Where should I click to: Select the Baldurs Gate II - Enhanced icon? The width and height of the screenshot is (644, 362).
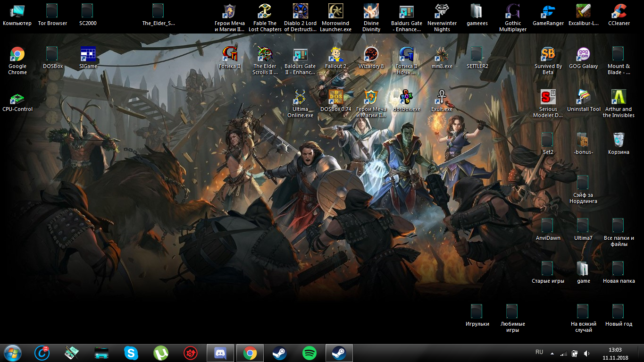[300, 61]
